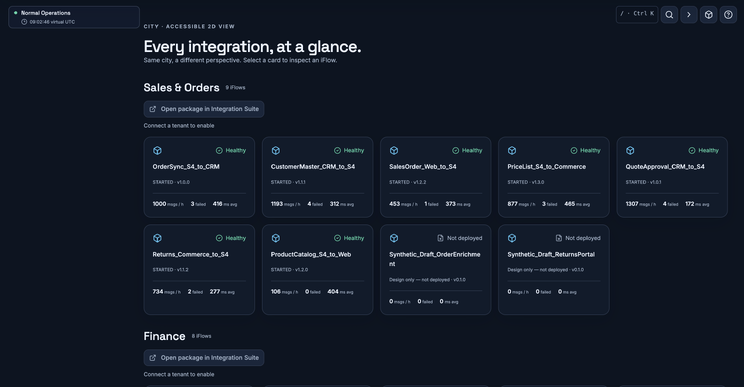Viewport: 744px width, 387px height.
Task: Click cube icon on ProductCatalog_S4_to_Web card
Action: (x=276, y=238)
